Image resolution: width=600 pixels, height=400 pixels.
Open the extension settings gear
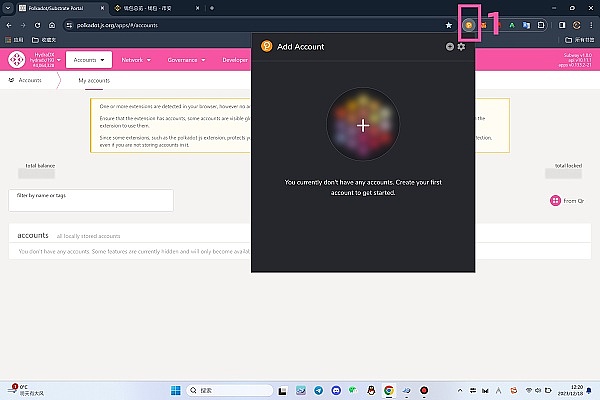(x=461, y=47)
